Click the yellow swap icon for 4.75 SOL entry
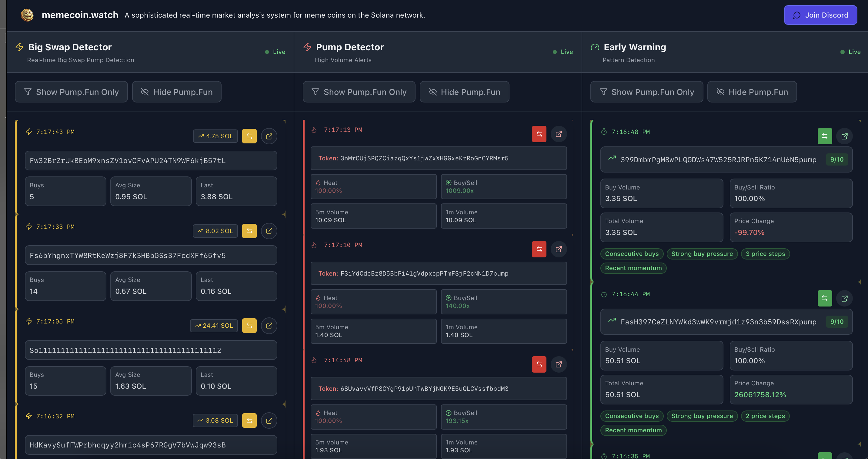 pos(249,136)
